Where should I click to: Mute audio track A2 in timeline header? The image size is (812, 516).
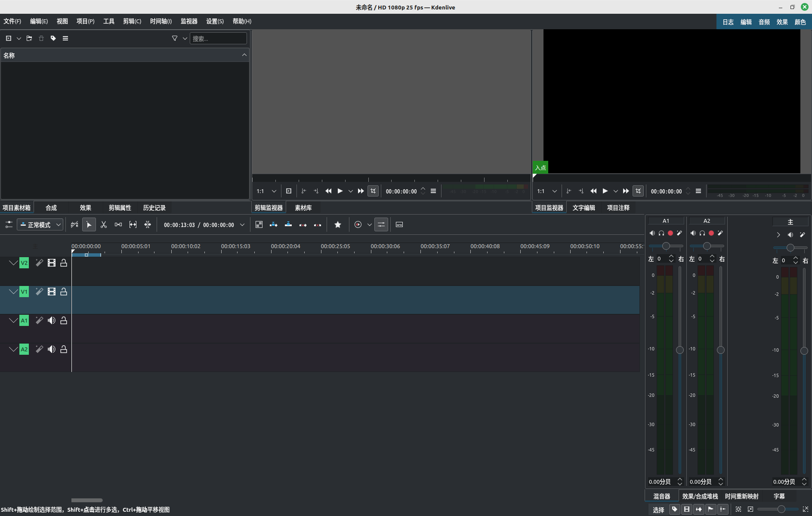52,349
